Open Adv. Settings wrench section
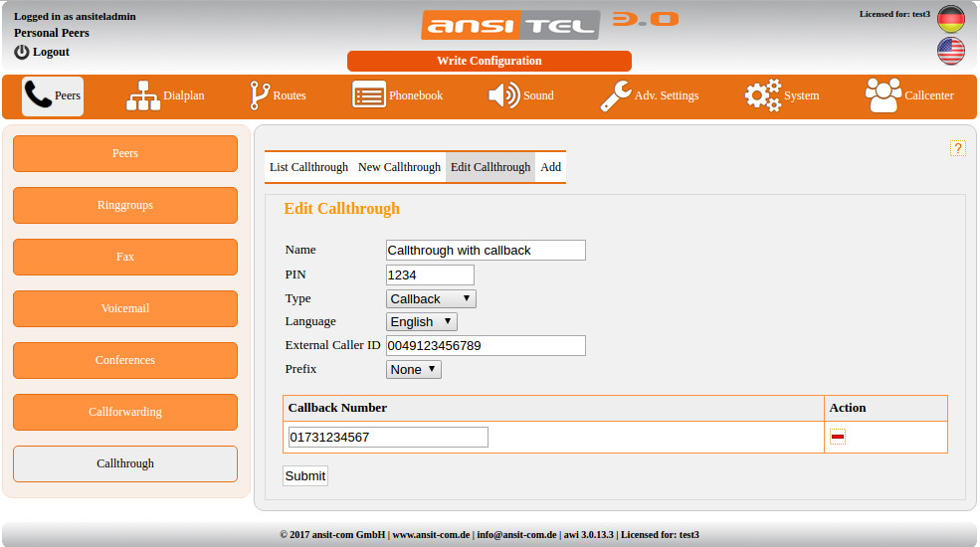This screenshot has height=547, width=980. [650, 95]
